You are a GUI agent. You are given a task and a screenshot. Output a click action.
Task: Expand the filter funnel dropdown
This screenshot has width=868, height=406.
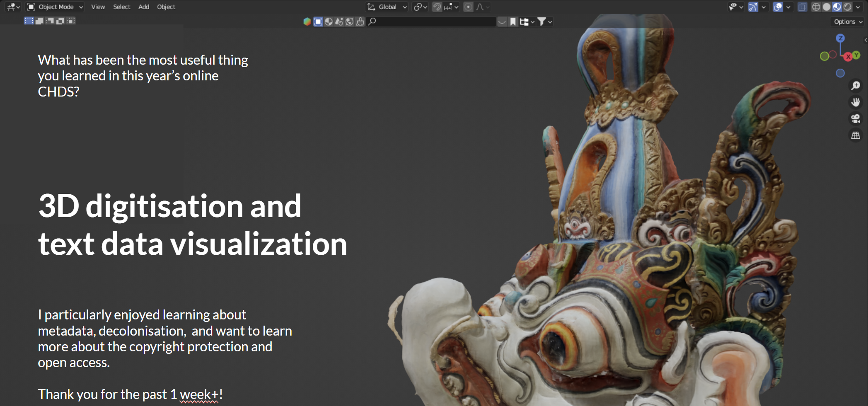[x=544, y=22]
